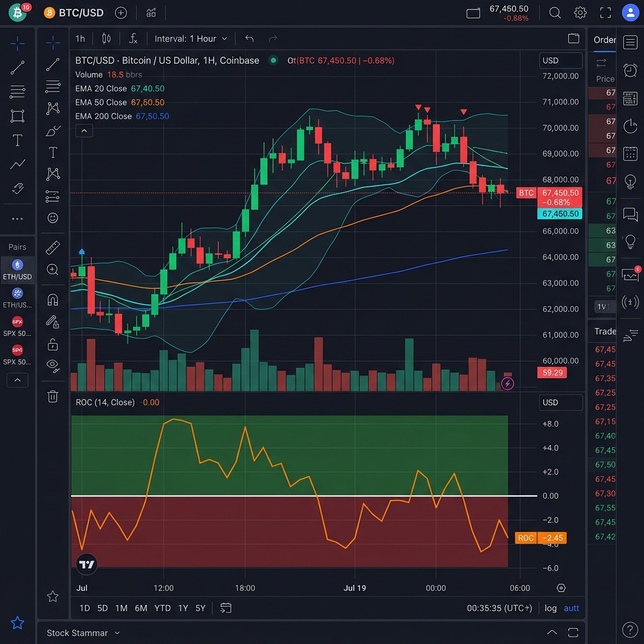Collapse the indicator legend chevron

tap(84, 131)
